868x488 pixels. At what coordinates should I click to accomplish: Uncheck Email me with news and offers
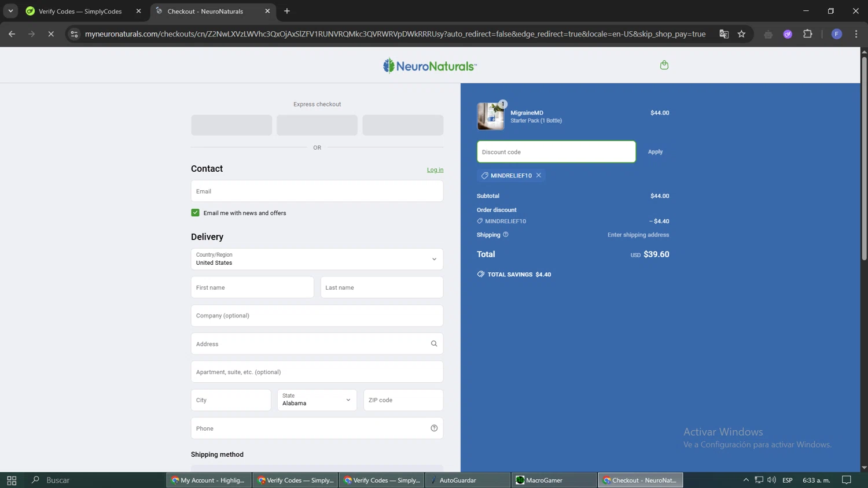[x=195, y=213]
